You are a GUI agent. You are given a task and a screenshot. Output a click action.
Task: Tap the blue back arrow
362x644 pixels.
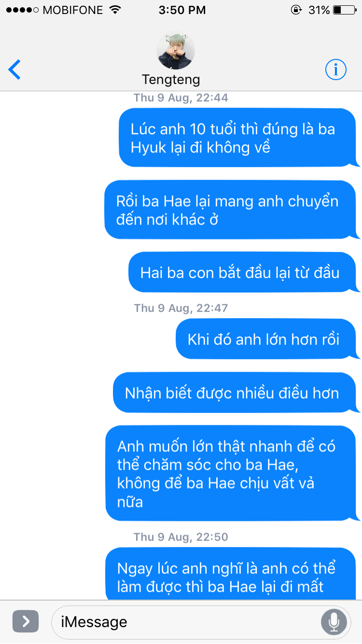[15, 70]
